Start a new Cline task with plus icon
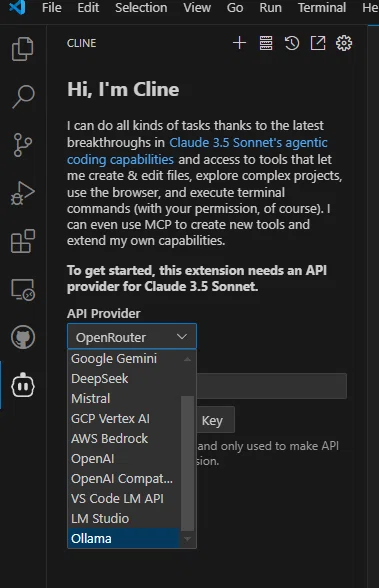The image size is (379, 588). coord(240,43)
